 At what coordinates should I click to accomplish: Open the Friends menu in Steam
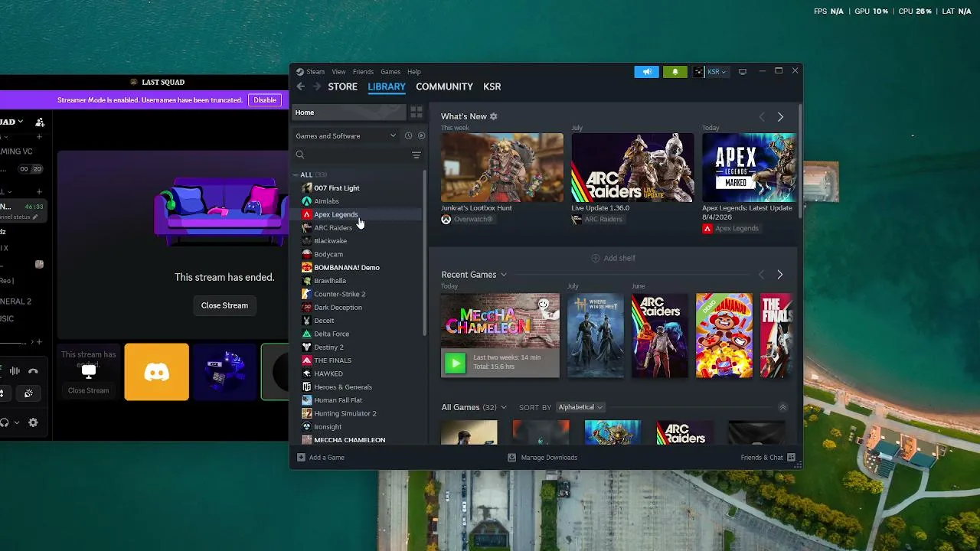pos(363,72)
